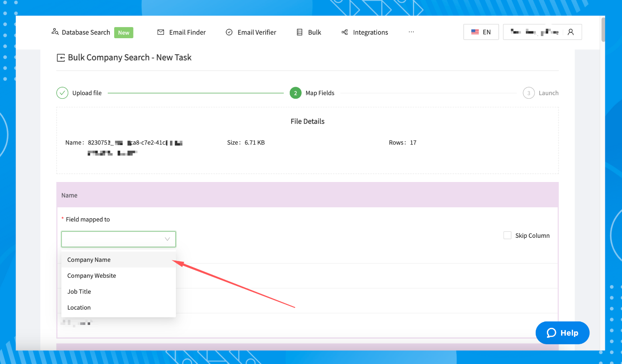The image size is (622, 364).
Task: Click the Field mapped to dropdown arrow
Action: click(167, 239)
